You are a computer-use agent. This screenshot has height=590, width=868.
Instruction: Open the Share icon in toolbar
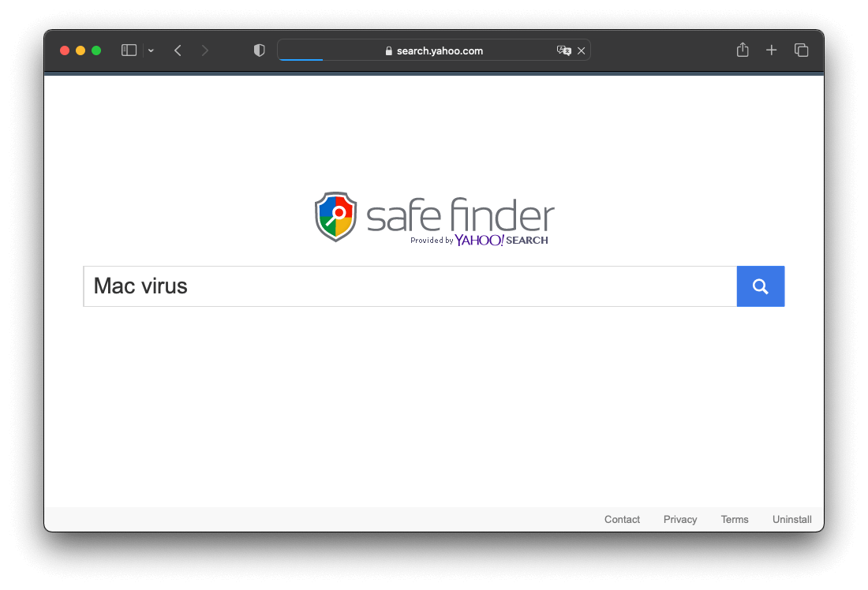pyautogui.click(x=743, y=50)
